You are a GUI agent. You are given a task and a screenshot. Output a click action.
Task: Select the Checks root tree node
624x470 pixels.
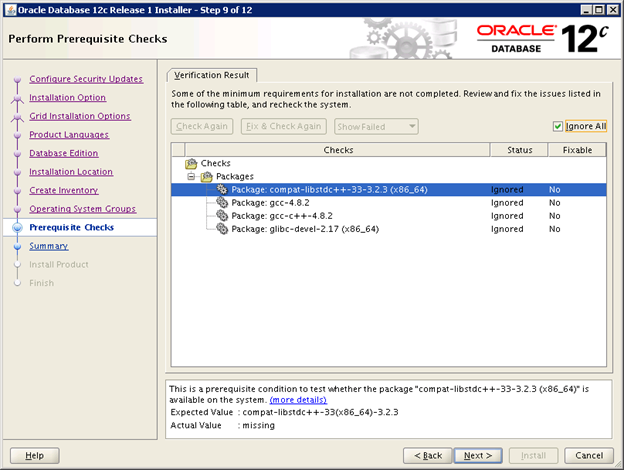[215, 163]
